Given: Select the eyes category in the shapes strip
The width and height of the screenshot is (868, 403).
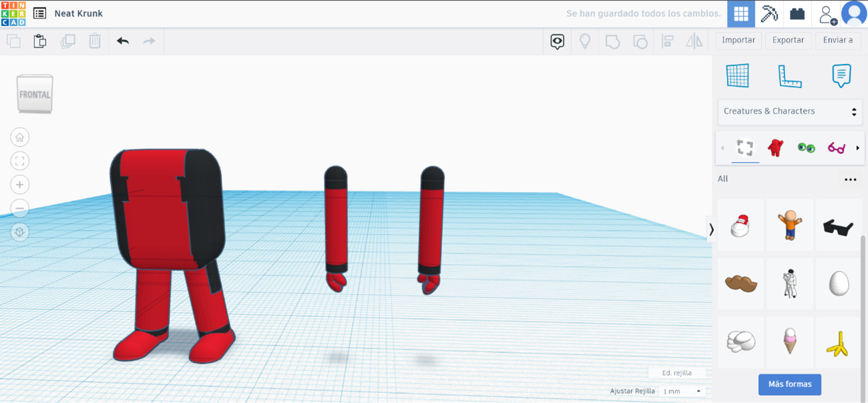Looking at the screenshot, I should coord(806,147).
